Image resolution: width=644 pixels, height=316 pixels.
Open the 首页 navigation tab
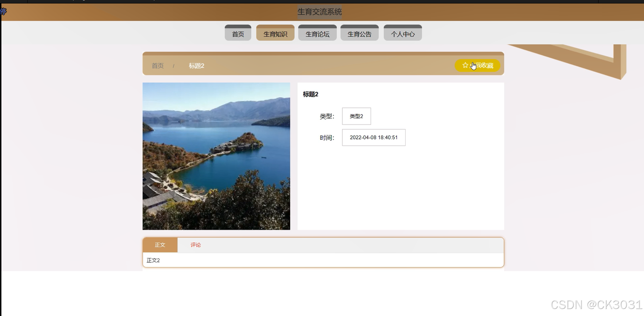click(238, 33)
